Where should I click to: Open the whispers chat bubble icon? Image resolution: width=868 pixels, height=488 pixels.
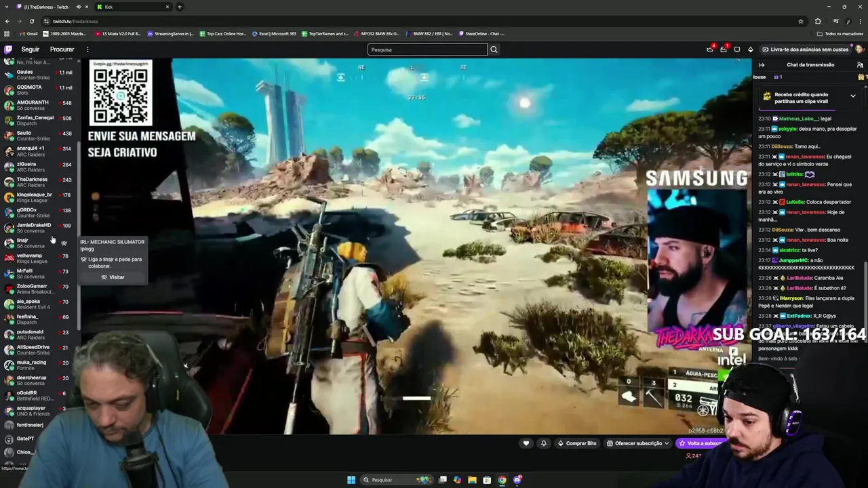737,49
